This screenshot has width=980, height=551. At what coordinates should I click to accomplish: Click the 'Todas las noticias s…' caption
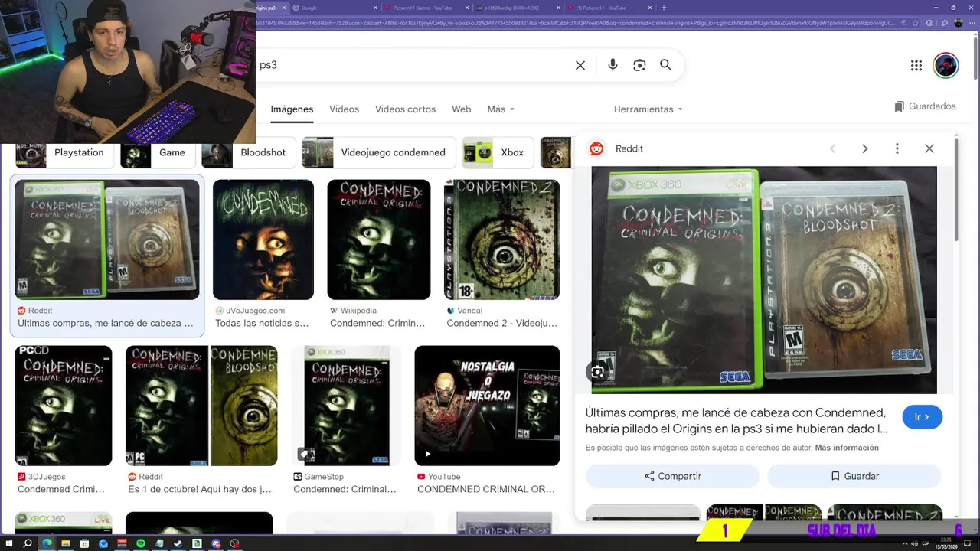[x=262, y=323]
